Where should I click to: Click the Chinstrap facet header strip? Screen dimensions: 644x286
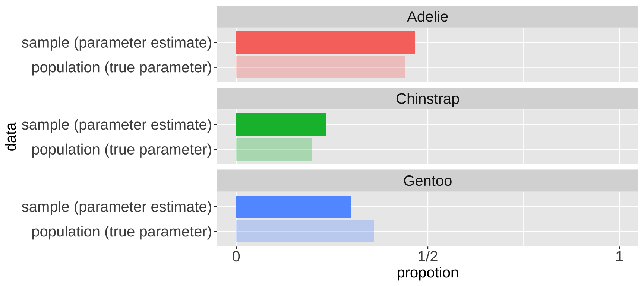tap(427, 99)
